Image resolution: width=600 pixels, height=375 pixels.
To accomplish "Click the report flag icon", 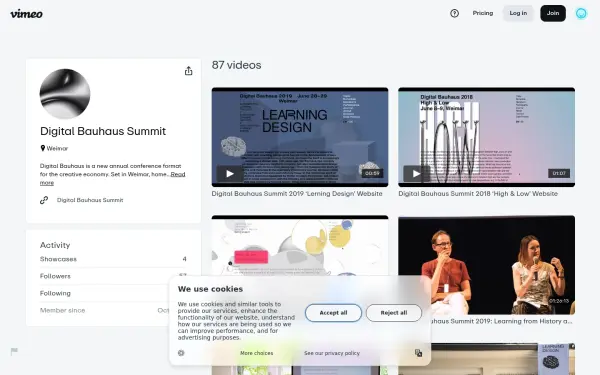I will pos(14,351).
